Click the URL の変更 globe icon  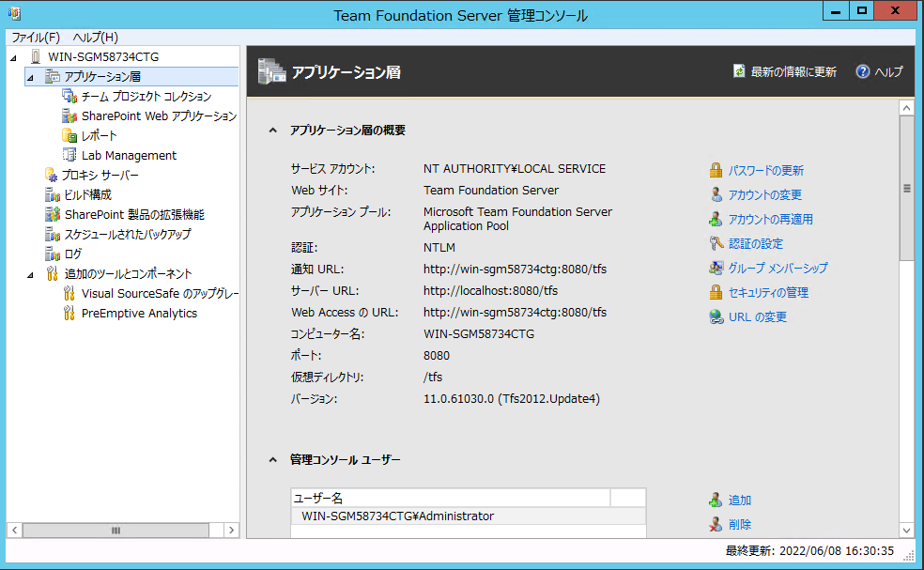click(716, 317)
